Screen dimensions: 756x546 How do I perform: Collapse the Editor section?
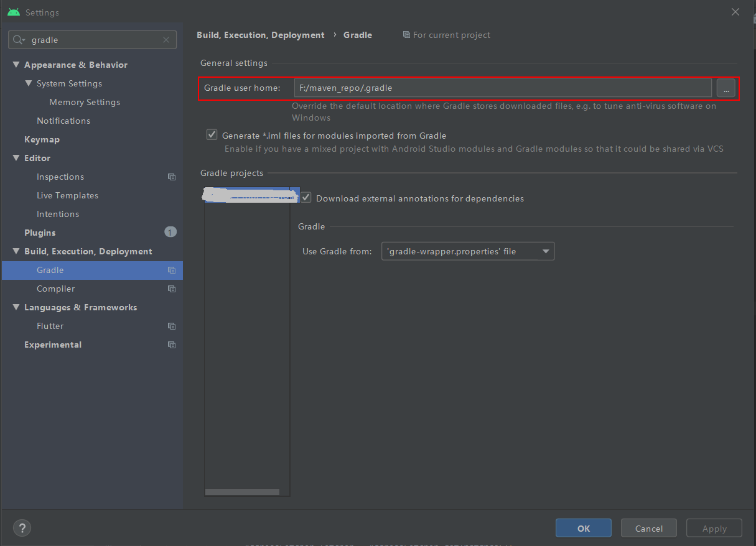[x=16, y=158]
